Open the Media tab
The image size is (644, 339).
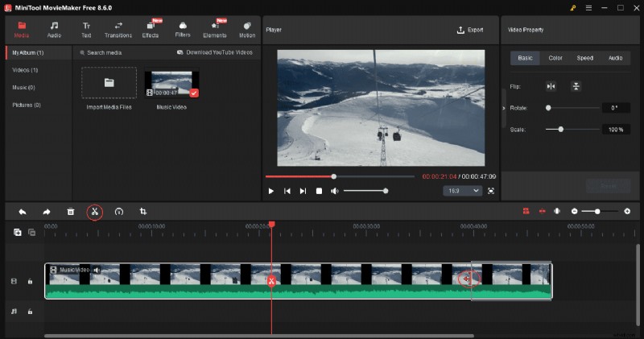click(x=22, y=30)
